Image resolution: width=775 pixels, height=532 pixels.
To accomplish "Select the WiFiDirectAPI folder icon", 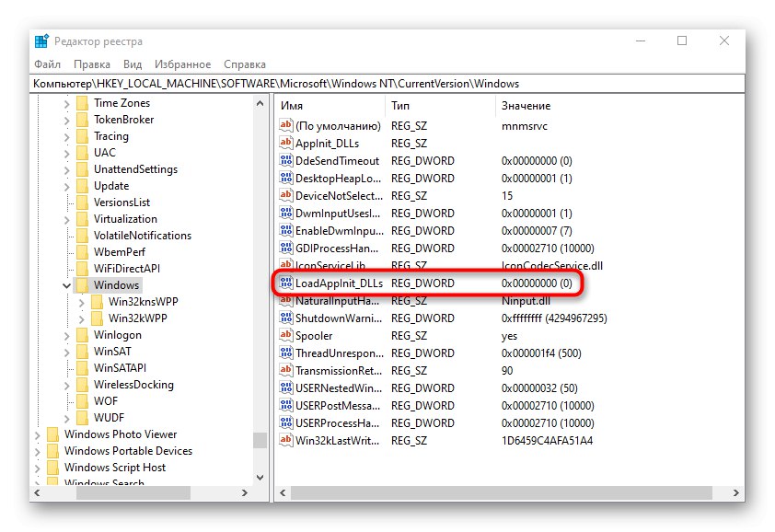I will [83, 269].
